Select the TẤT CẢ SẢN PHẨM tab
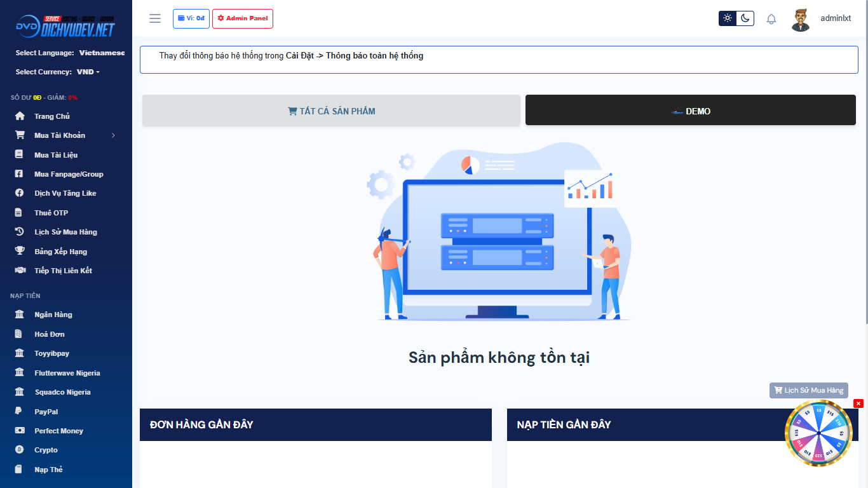 click(331, 111)
